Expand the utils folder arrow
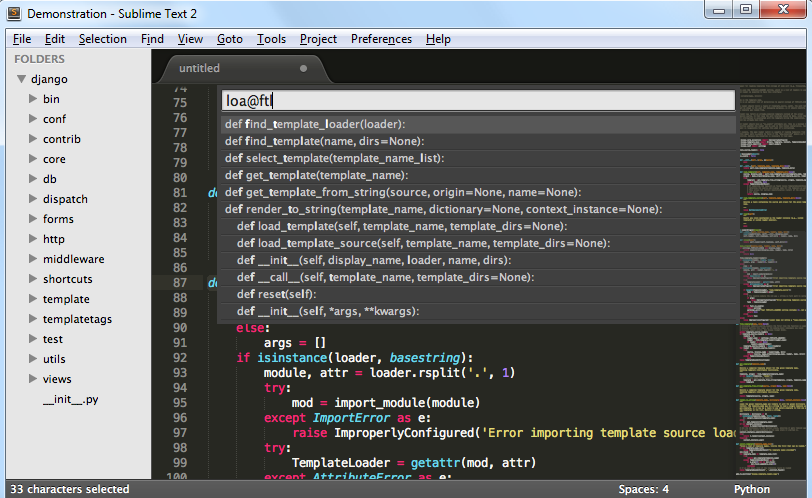This screenshot has width=812, height=498. (33, 358)
